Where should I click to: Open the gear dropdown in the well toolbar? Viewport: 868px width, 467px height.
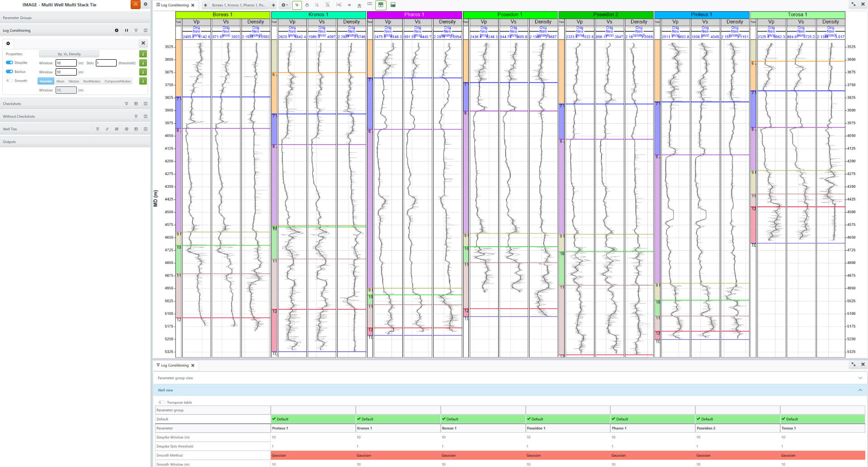284,5
